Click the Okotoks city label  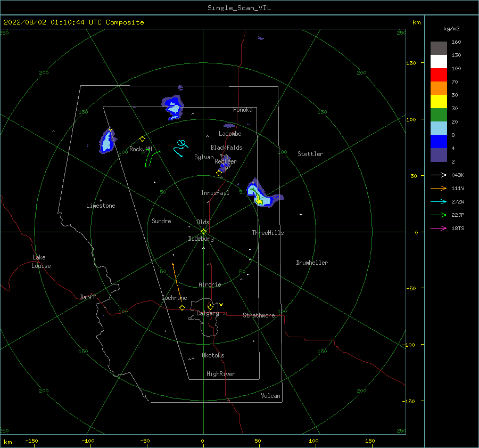[213, 355]
